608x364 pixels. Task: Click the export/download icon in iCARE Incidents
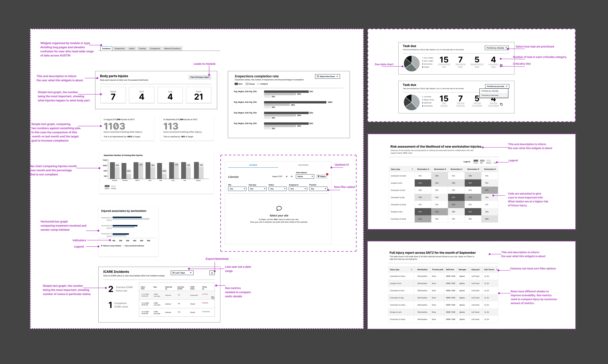pyautogui.click(x=212, y=273)
